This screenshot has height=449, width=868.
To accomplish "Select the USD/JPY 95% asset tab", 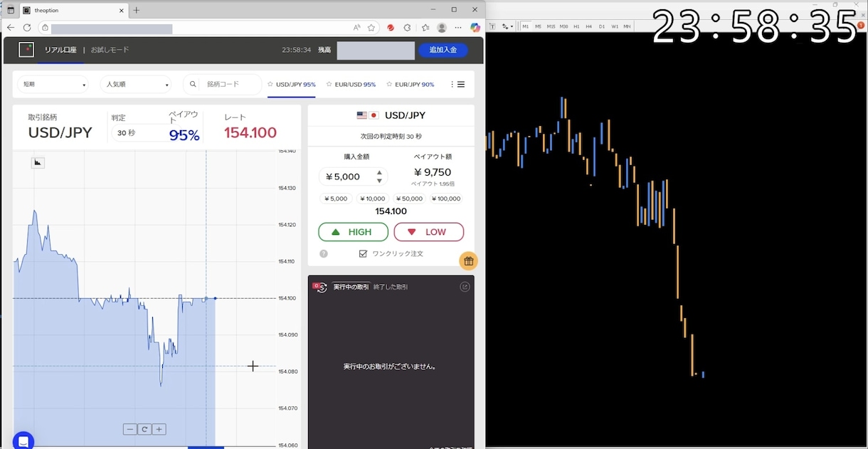I will [296, 84].
